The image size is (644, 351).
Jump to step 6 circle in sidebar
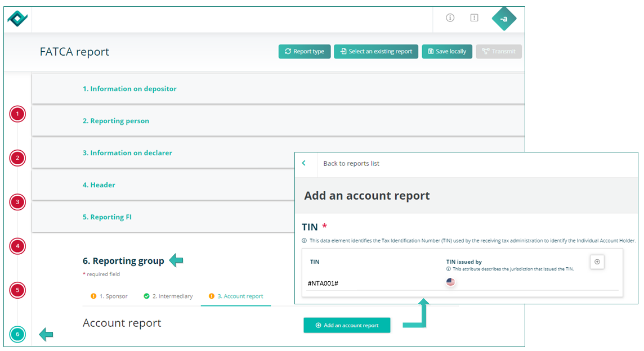tap(17, 335)
